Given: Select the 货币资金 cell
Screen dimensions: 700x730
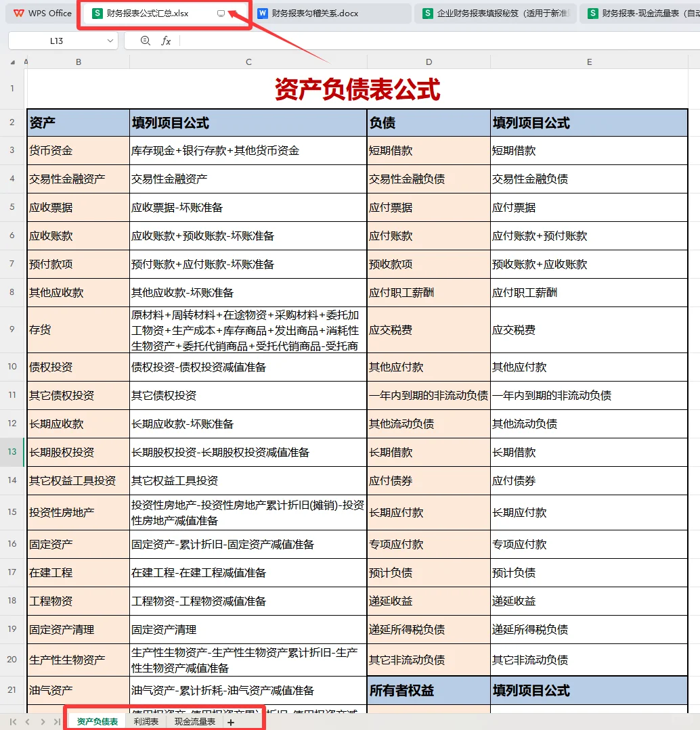Looking at the screenshot, I should [x=79, y=151].
